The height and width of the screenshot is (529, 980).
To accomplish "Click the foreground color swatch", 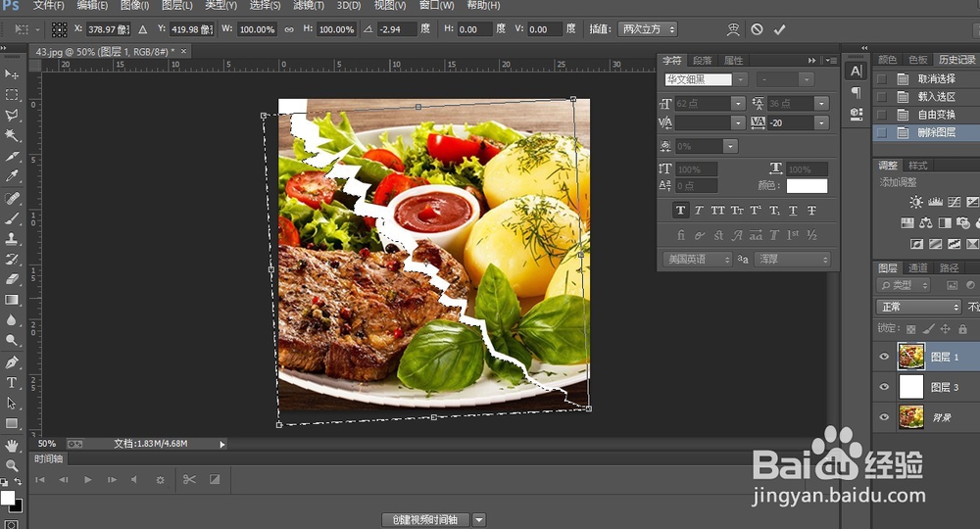I will (7, 498).
